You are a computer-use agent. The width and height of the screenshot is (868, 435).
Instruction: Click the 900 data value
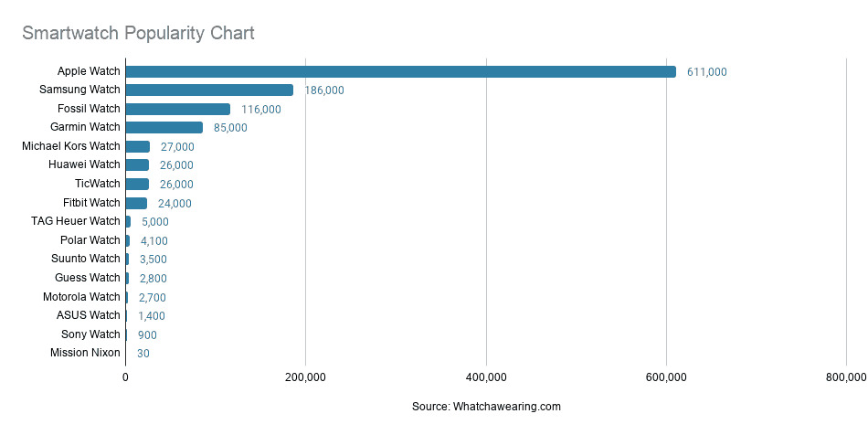[147, 335]
